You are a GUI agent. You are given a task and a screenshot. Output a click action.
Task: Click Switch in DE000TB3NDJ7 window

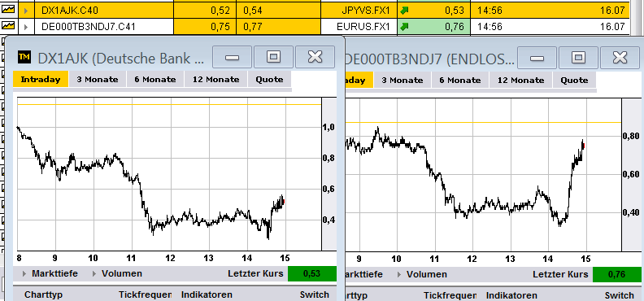(619, 295)
